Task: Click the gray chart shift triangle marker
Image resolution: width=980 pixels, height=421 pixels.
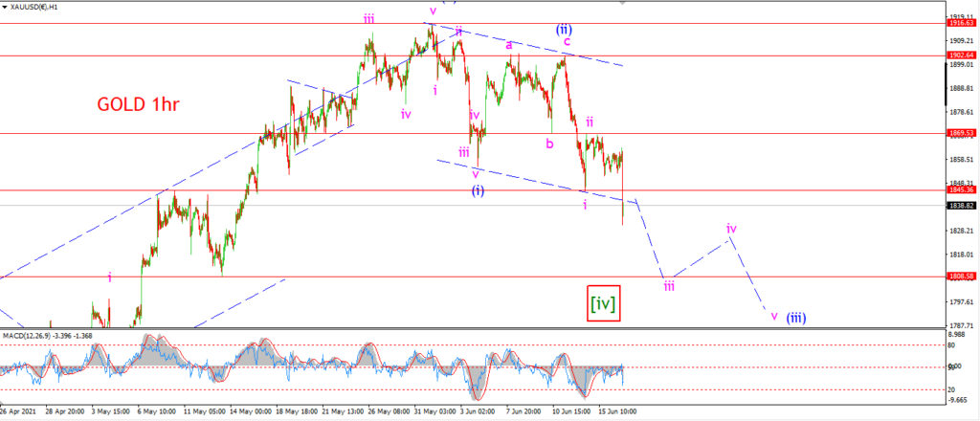Action: [622, 3]
